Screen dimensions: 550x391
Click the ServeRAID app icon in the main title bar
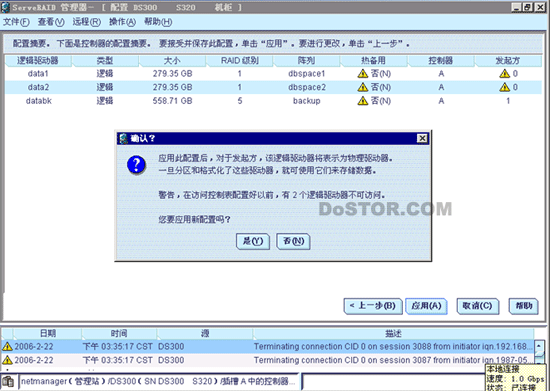point(5,7)
